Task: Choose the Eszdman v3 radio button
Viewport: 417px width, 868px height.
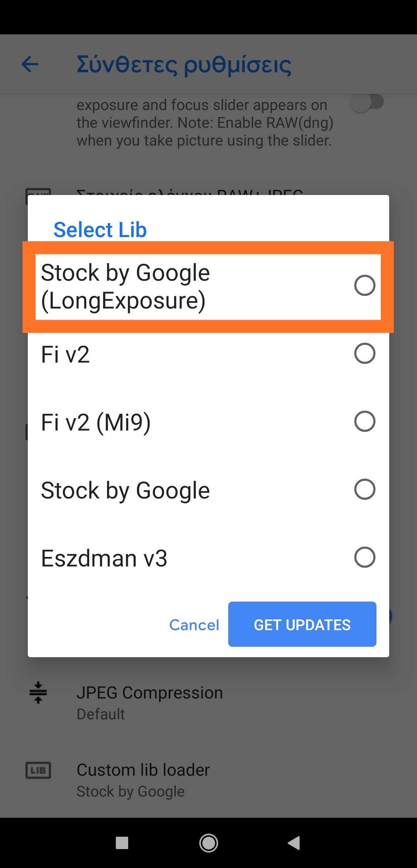Action: [x=364, y=558]
